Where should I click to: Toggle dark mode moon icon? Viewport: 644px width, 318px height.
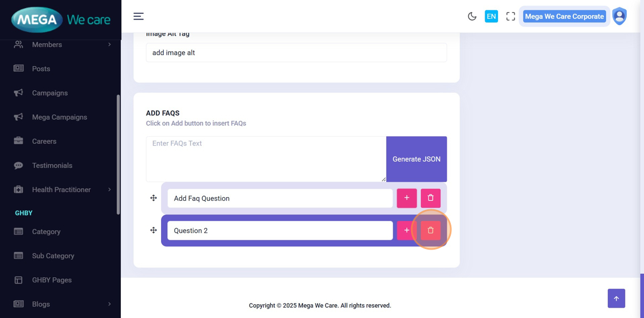[x=472, y=16]
